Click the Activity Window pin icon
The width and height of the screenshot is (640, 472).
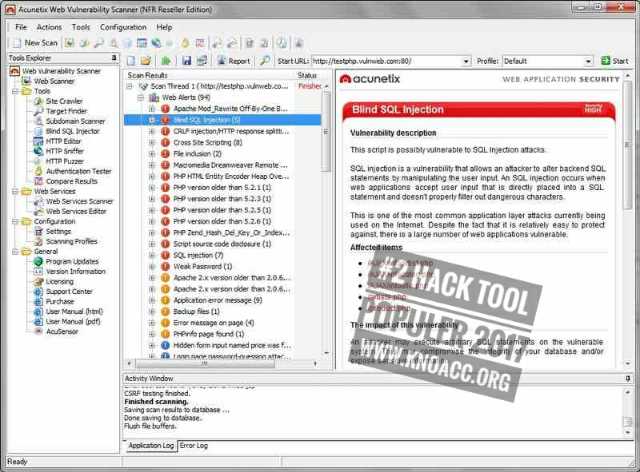628,378
